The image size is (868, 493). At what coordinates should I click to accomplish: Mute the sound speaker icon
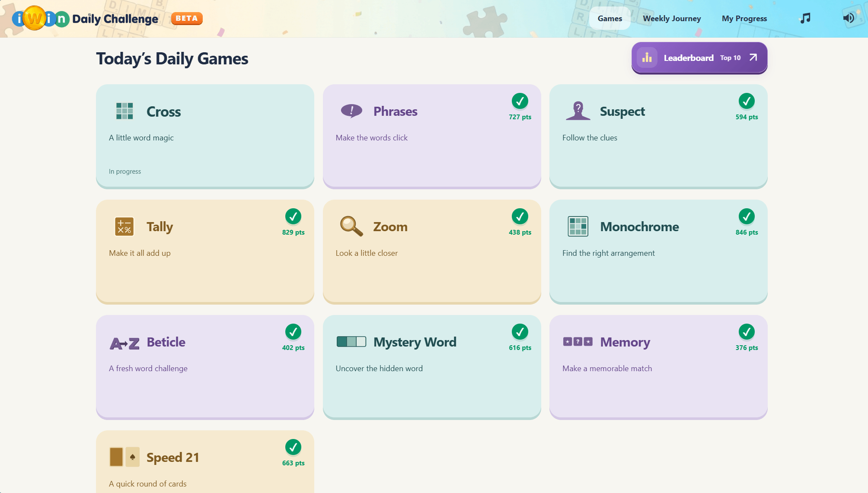click(x=849, y=18)
